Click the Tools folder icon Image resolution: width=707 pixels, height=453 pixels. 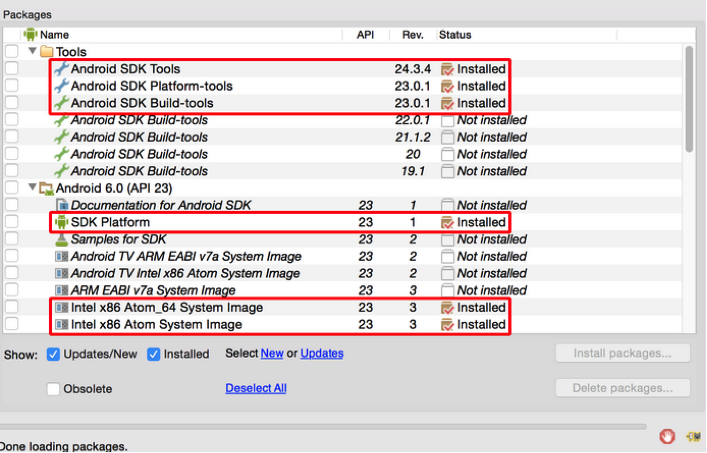click(46, 51)
